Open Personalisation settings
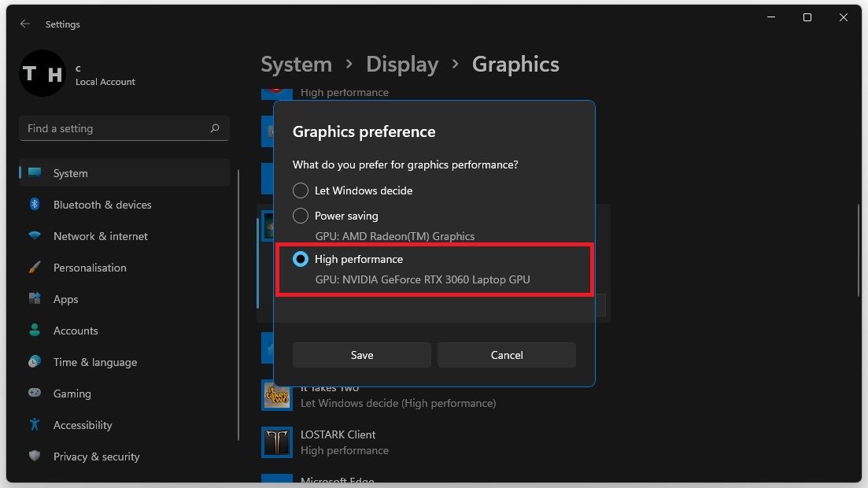Viewport: 868px width, 488px height. (124, 268)
